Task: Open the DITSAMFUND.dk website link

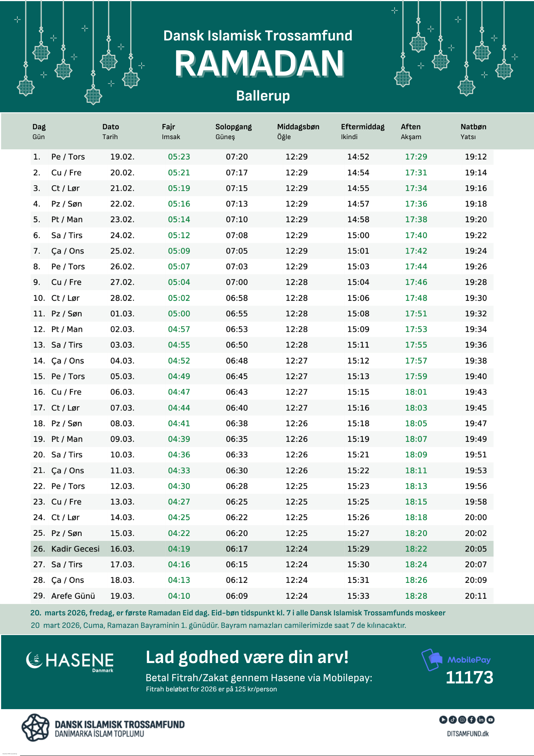Action: (x=468, y=734)
